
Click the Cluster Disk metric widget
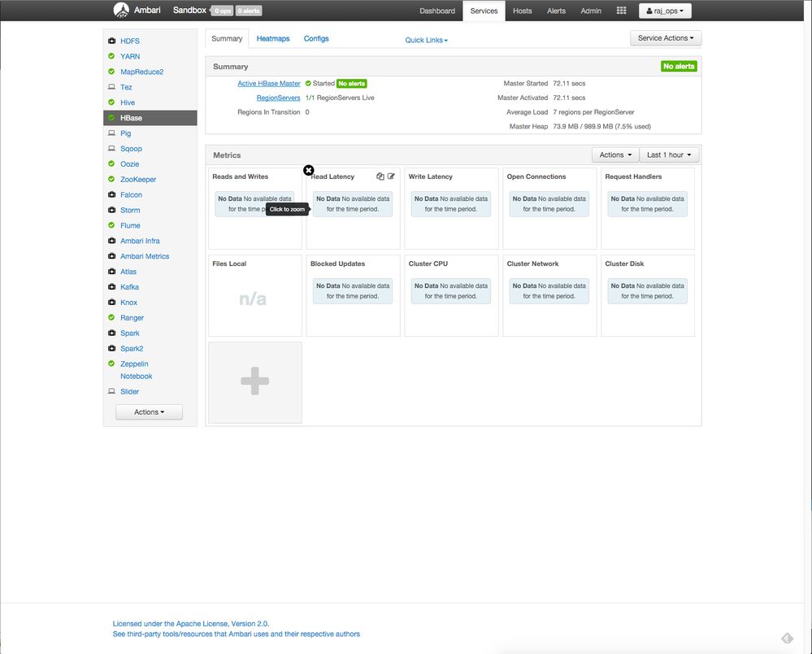pos(647,295)
